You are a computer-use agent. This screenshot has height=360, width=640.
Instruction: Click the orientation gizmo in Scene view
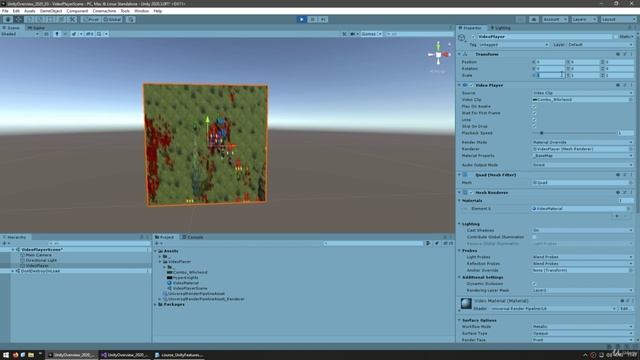point(438,55)
